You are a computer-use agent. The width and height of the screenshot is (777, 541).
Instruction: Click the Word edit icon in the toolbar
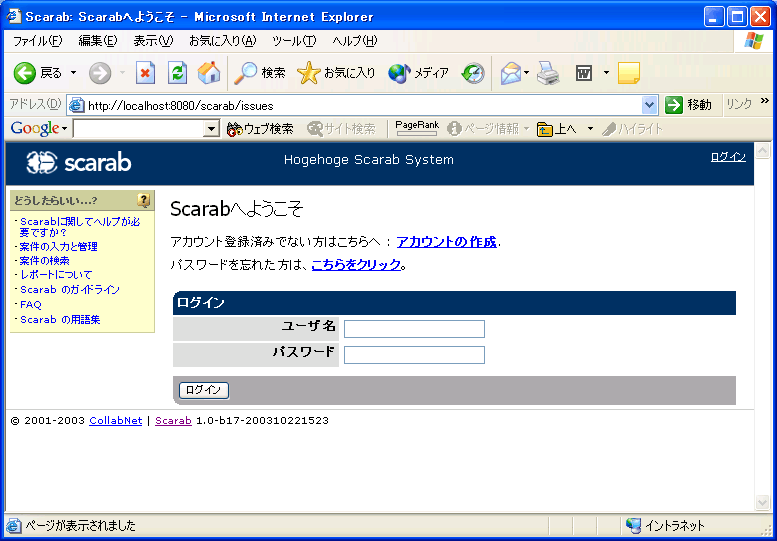tap(584, 73)
